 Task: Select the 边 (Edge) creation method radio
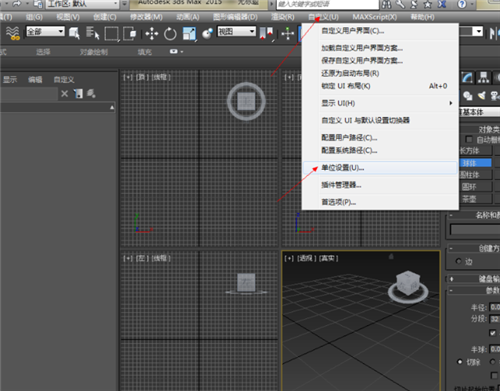pyautogui.click(x=459, y=261)
